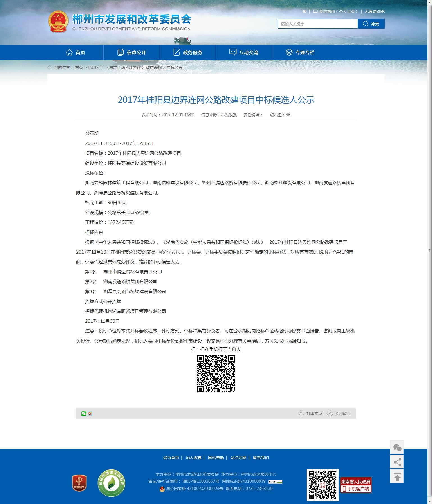432x504 pixels.
Task: Click the document icon beside 信息公开
Action: coord(120,52)
